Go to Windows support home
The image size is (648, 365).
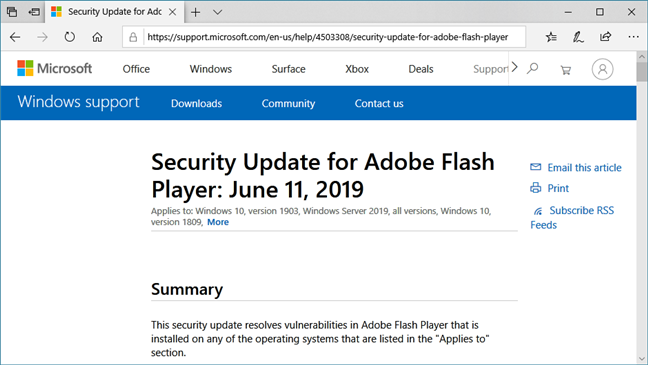pos(79,102)
